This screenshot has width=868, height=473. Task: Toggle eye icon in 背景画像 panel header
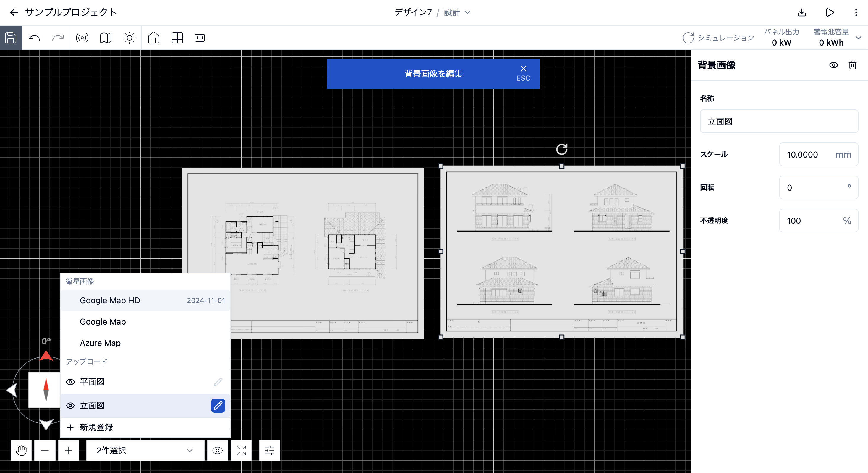pos(834,65)
